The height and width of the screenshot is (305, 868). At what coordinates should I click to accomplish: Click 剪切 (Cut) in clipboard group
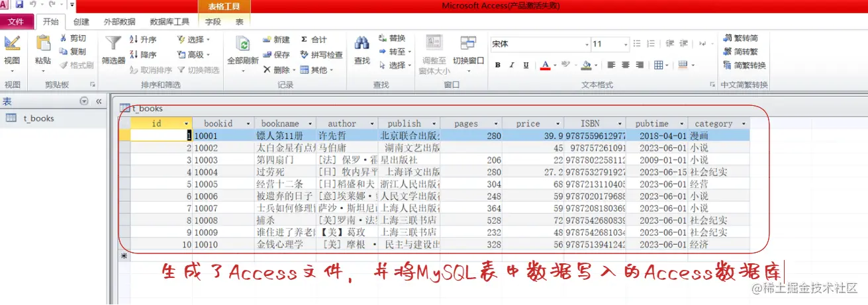73,38
